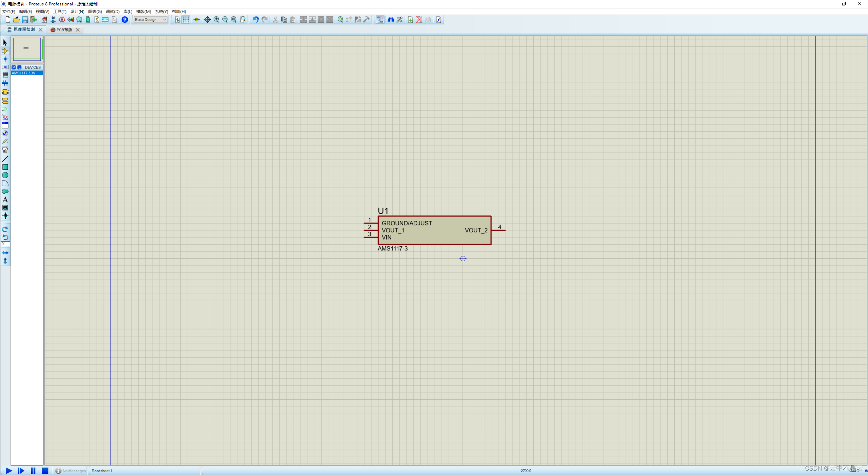The height and width of the screenshot is (475, 868).
Task: Click the rotation angle input field
Action: pyautogui.click(x=5, y=244)
